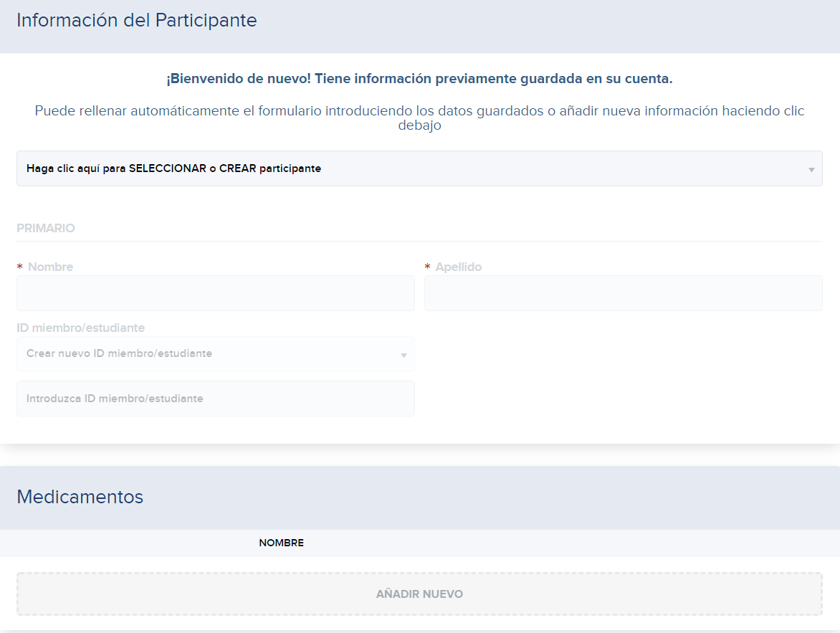Click the Medicamentos section heading
This screenshot has width=840, height=633.
[80, 497]
